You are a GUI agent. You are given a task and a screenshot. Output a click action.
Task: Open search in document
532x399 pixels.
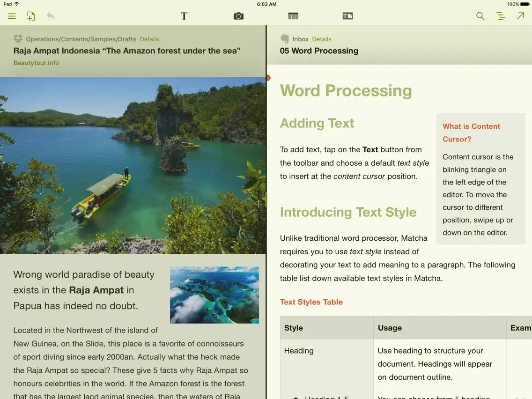click(480, 16)
